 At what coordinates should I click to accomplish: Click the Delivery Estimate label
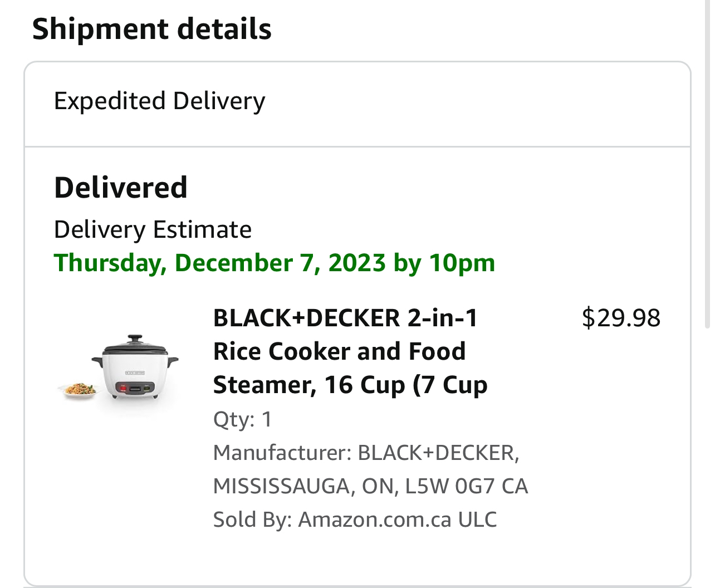click(x=153, y=229)
